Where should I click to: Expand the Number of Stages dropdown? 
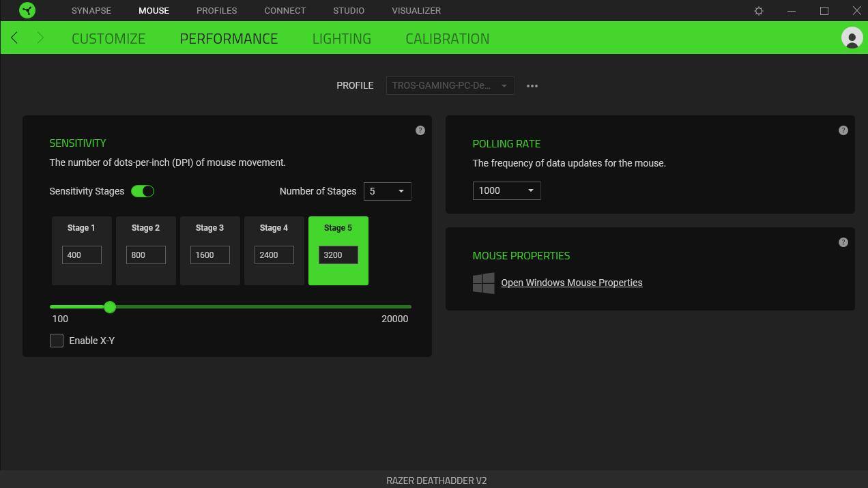pos(387,191)
